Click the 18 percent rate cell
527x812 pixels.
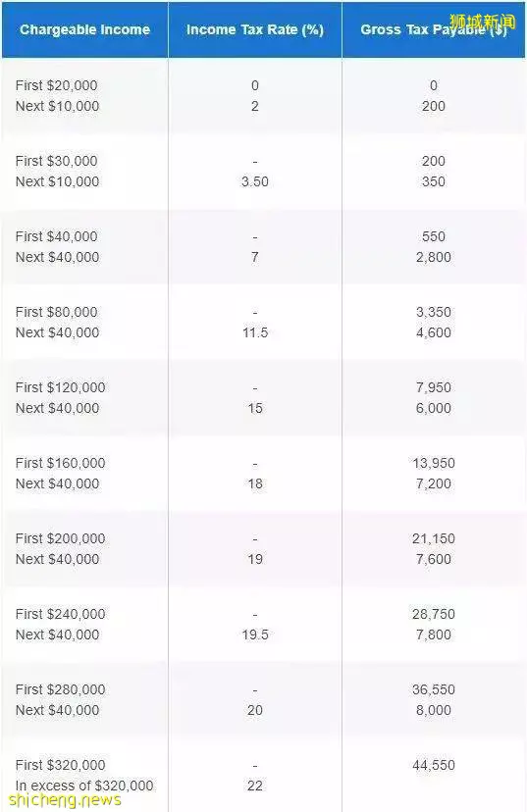pyautogui.click(x=255, y=483)
